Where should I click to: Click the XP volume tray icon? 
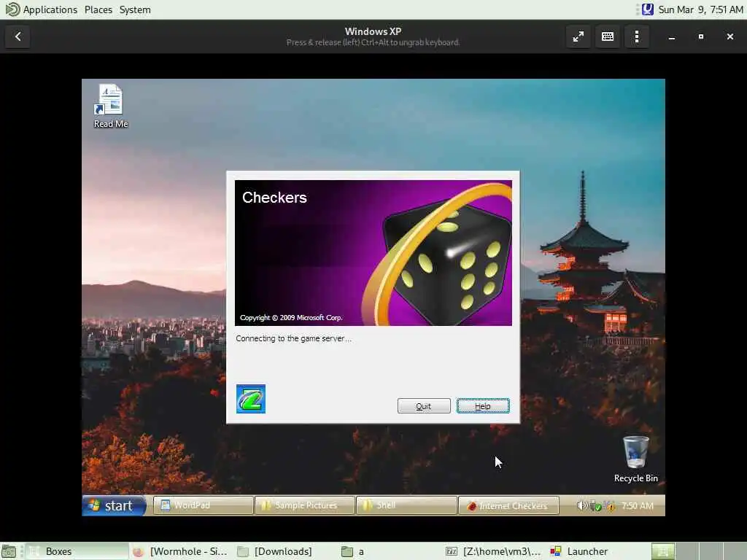[581, 506]
